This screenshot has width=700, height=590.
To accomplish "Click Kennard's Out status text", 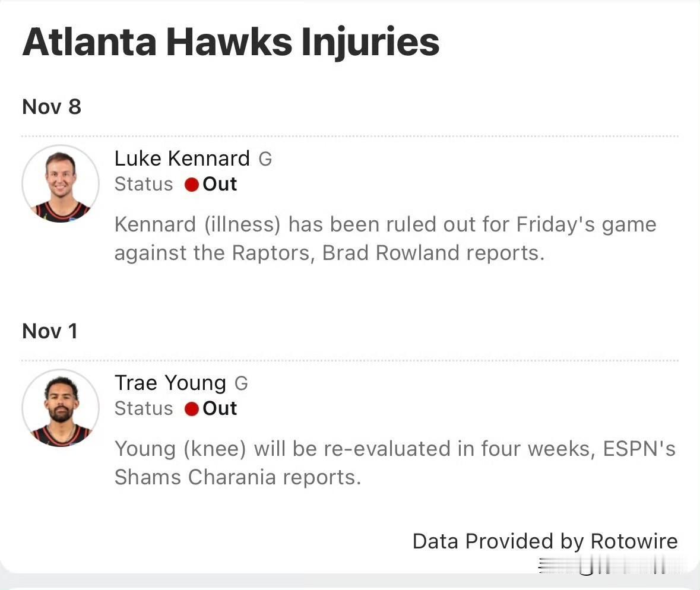I will pyautogui.click(x=220, y=185).
